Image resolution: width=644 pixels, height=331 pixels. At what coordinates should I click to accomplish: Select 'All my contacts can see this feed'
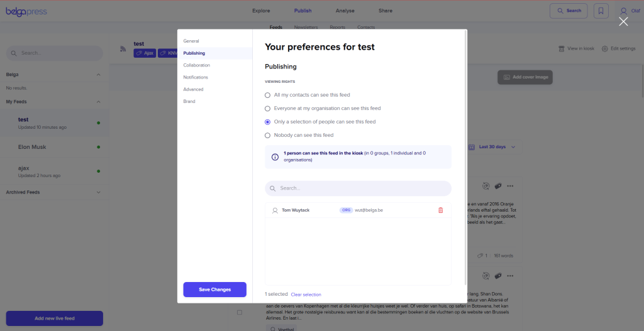pos(268,95)
